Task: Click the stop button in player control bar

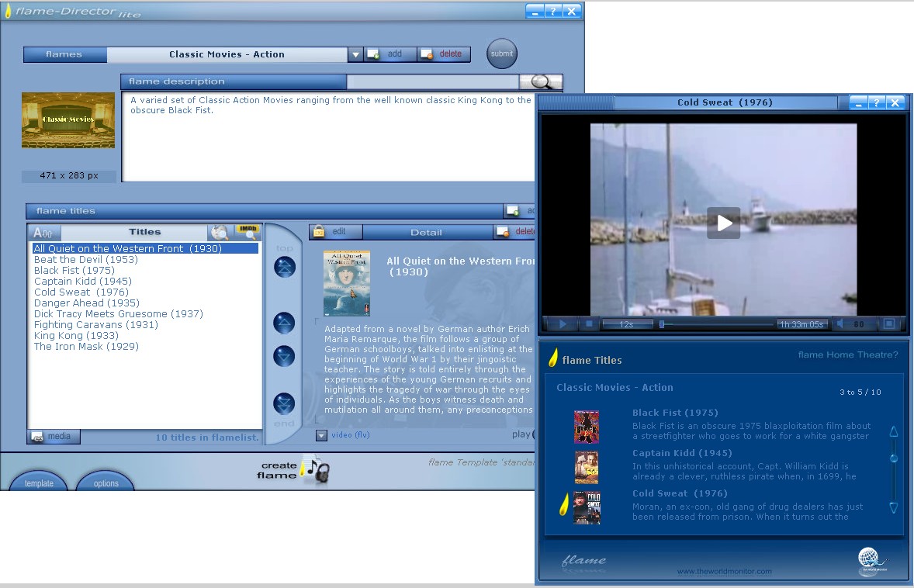Action: click(x=589, y=324)
